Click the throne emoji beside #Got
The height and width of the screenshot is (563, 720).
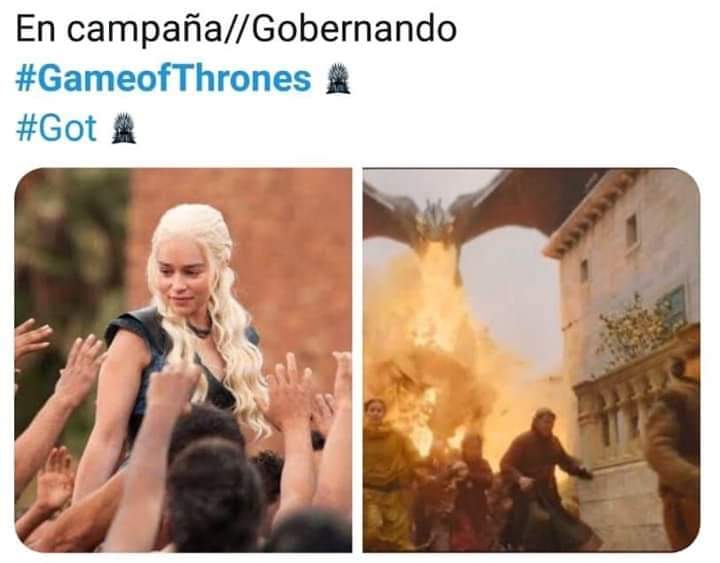tap(124, 128)
